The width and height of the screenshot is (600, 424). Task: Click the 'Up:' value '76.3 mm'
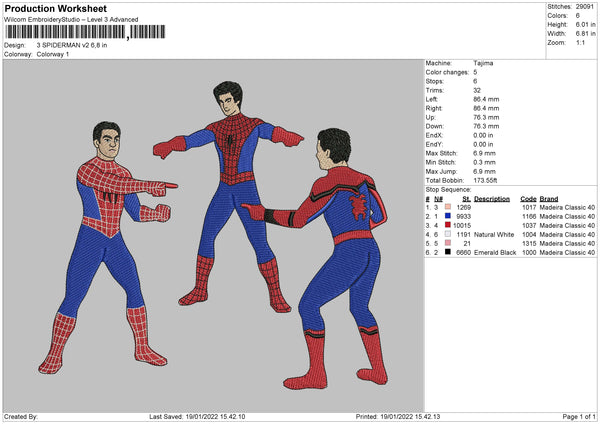[486, 117]
